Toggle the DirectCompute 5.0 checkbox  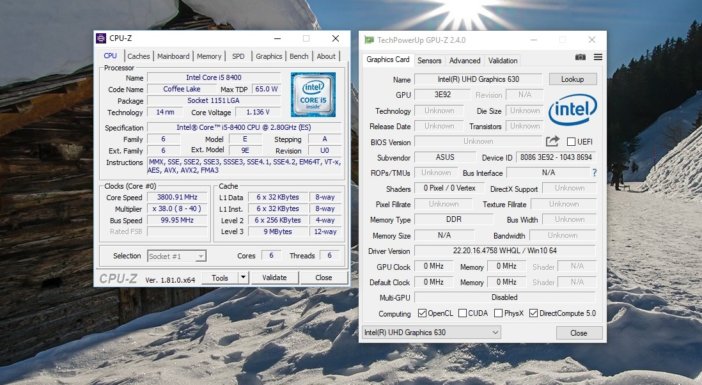533,313
